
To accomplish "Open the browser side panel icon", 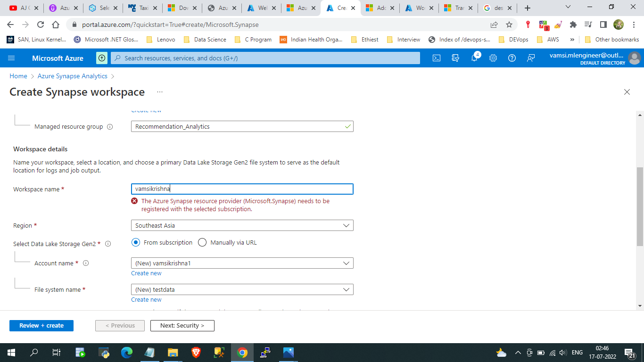I will tap(603, 25).
